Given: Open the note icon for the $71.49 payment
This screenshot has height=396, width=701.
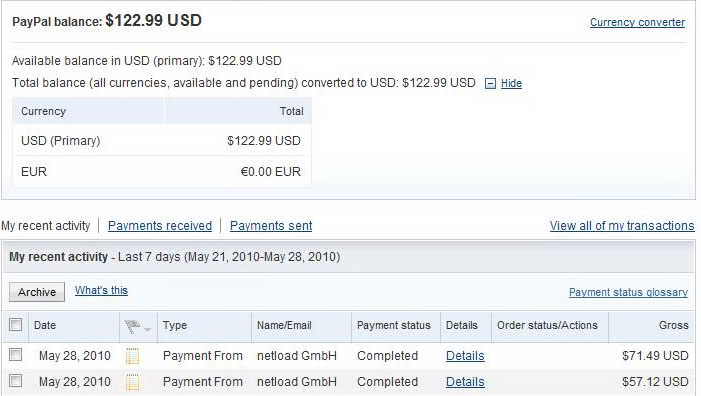Looking at the screenshot, I should 132,356.
